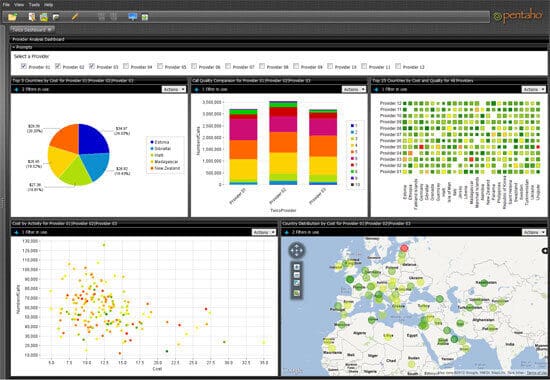The height and width of the screenshot is (380, 550).
Task: Select the Telco Dashboard tab
Action: [x=32, y=30]
